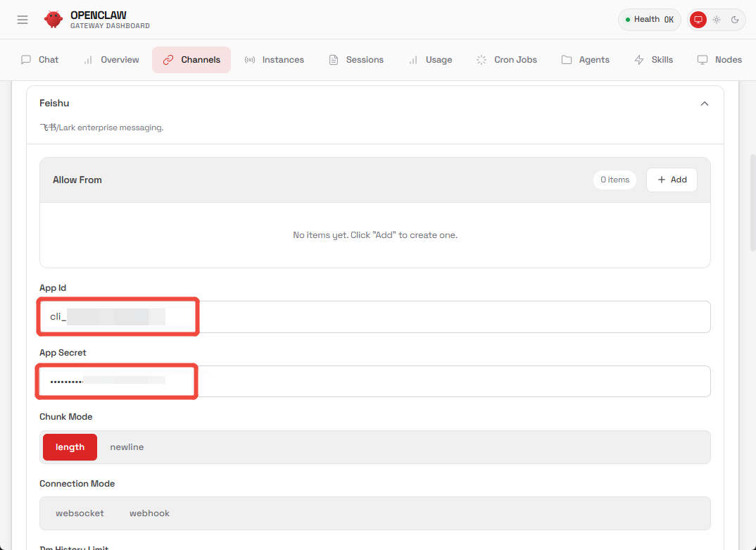756x550 pixels.
Task: Go to the Instances tab
Action: pos(275,60)
